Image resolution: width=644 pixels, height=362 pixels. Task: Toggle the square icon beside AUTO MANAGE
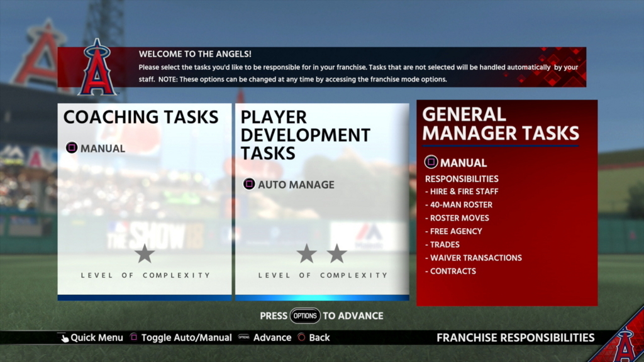pyautogui.click(x=249, y=184)
